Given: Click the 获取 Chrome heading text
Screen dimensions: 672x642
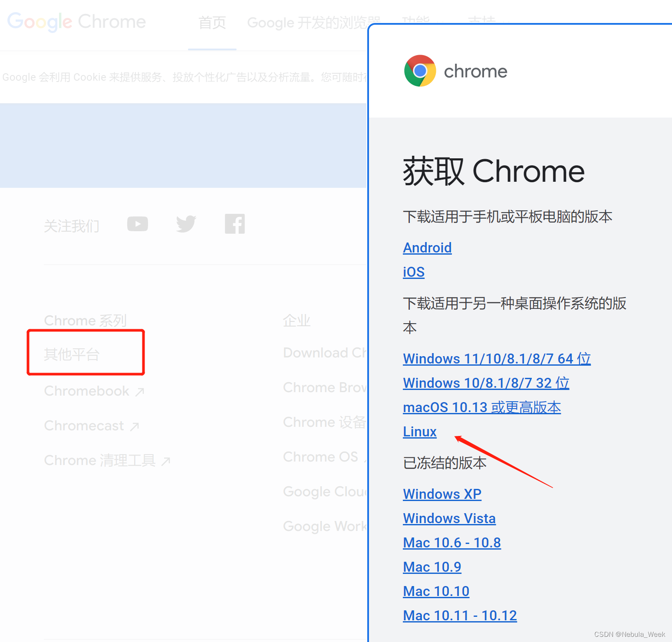Looking at the screenshot, I should point(494,171).
